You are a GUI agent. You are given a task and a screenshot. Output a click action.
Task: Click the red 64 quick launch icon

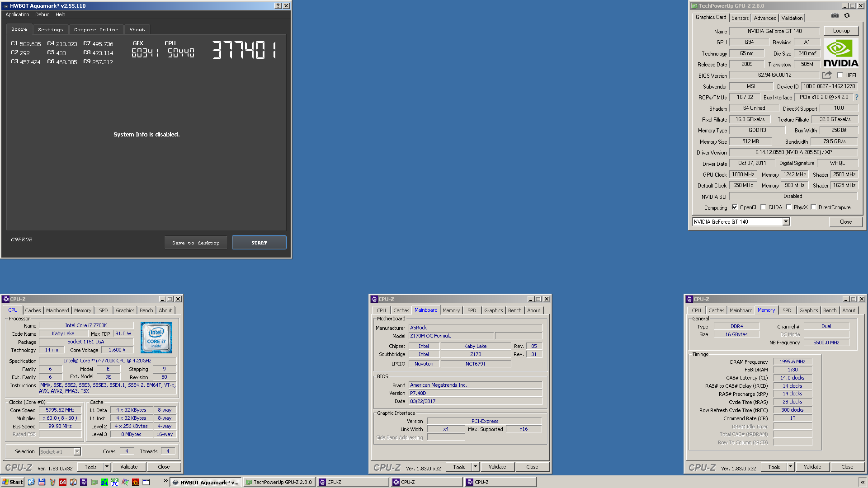pos(62,482)
